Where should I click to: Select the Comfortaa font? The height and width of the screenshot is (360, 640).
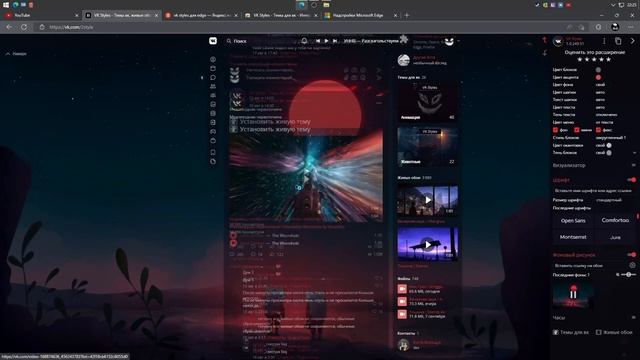(615, 220)
